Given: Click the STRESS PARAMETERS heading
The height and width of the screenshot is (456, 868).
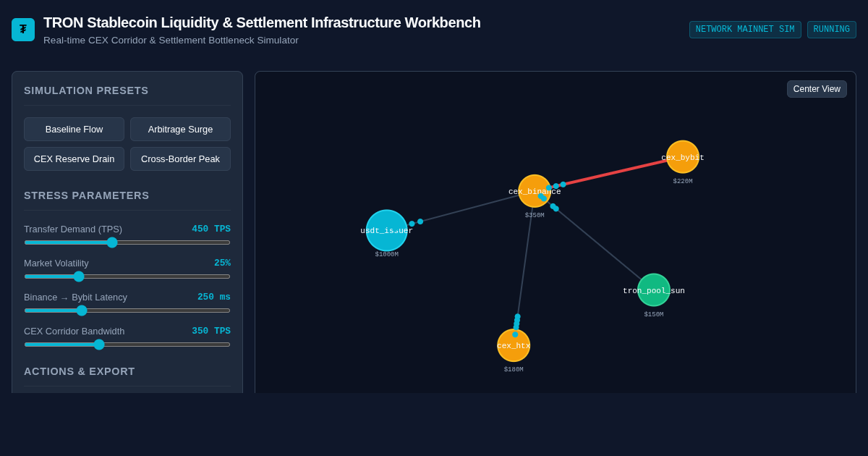Looking at the screenshot, I should [87, 195].
